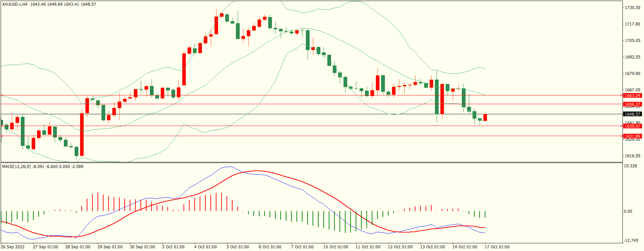
Task: Select the red 1639.57 price tag
Action: pos(633,126)
